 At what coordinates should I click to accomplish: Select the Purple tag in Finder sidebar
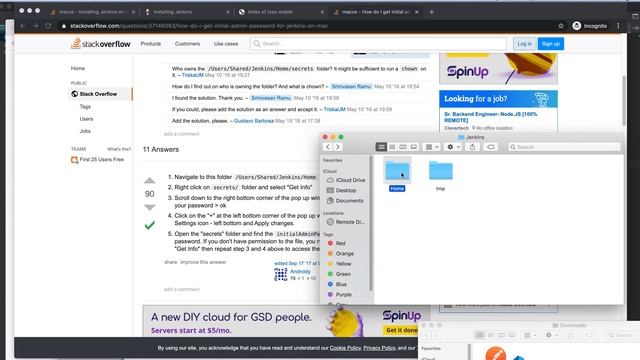click(x=340, y=294)
